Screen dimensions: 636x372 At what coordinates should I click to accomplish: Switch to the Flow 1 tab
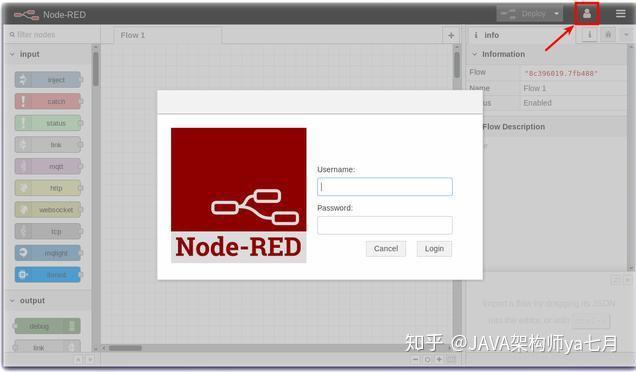(x=168, y=35)
